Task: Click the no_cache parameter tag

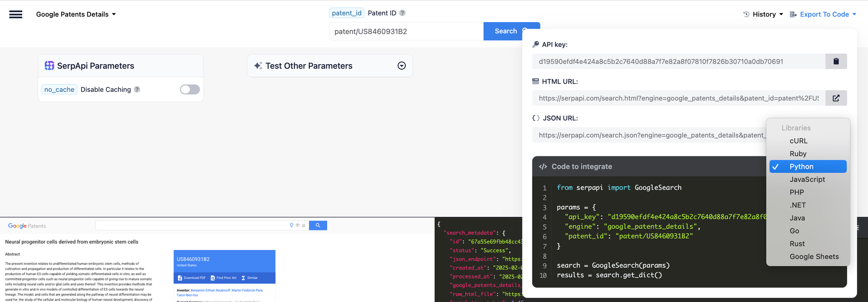Action: pyautogui.click(x=59, y=89)
